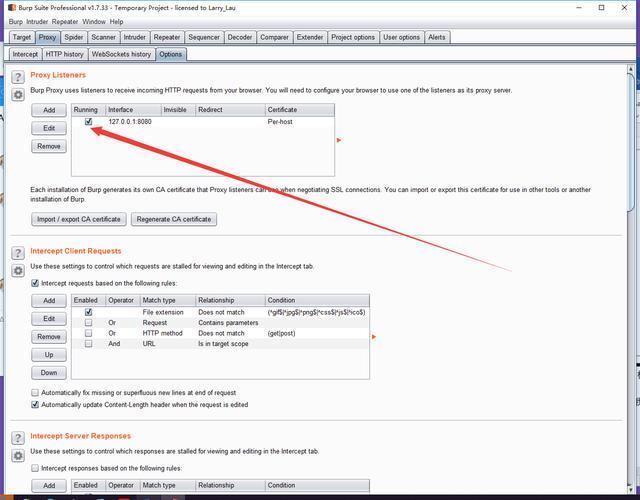
Task: Remove the selected client request rule
Action: (49, 337)
